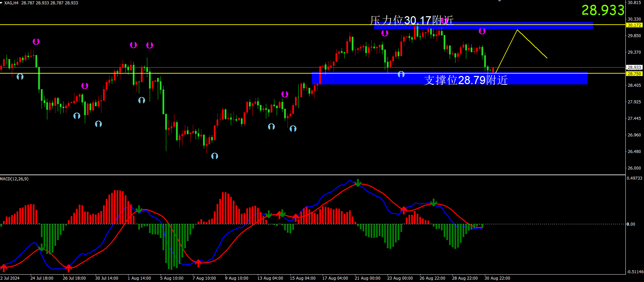Click the large green 28.933 price display

click(x=603, y=10)
